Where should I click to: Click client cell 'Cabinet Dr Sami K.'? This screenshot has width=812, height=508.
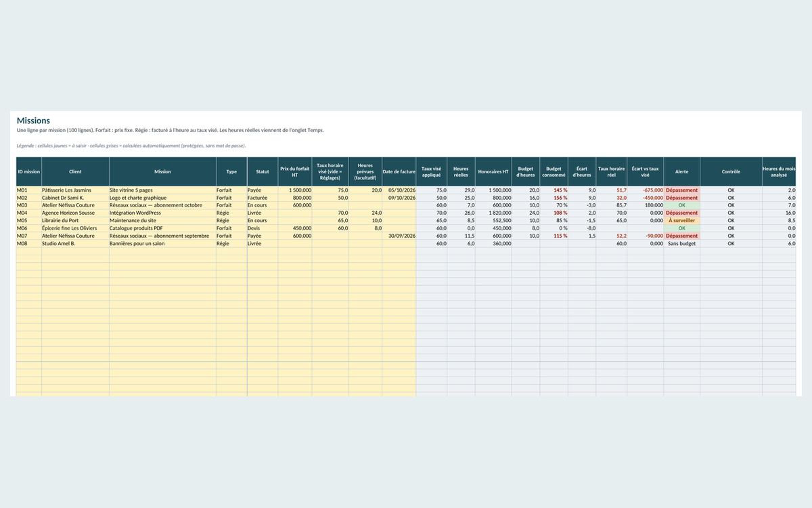pos(75,198)
